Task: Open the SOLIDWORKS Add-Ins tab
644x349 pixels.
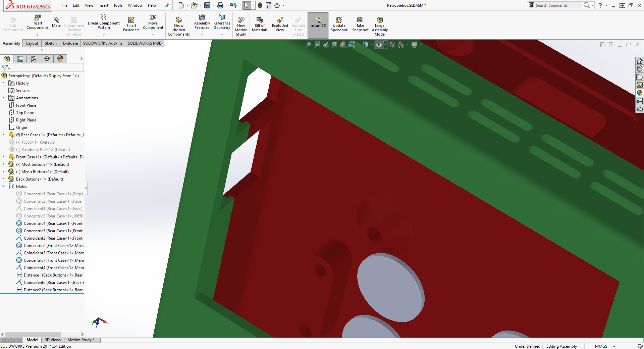Action: pos(103,43)
